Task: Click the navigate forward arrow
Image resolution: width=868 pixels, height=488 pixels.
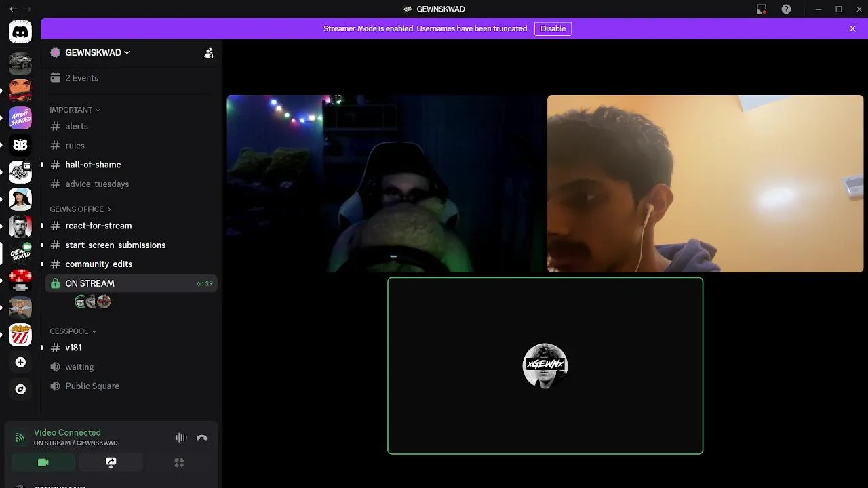Action: point(27,9)
